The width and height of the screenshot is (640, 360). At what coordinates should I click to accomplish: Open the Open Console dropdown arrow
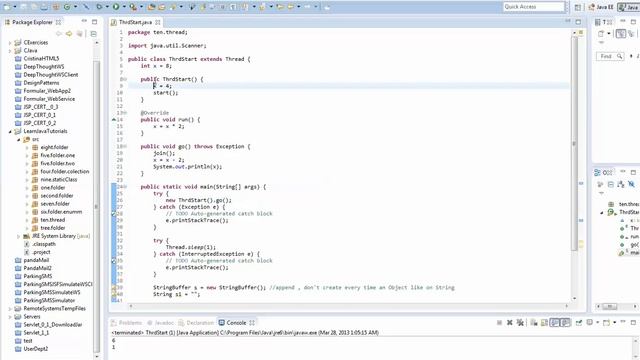pyautogui.click(x=614, y=323)
